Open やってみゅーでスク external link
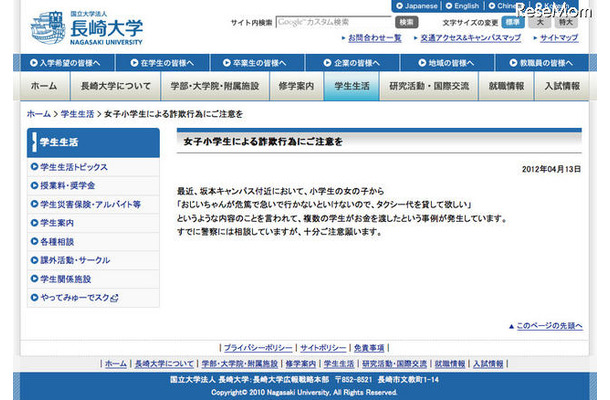 click(x=93, y=298)
